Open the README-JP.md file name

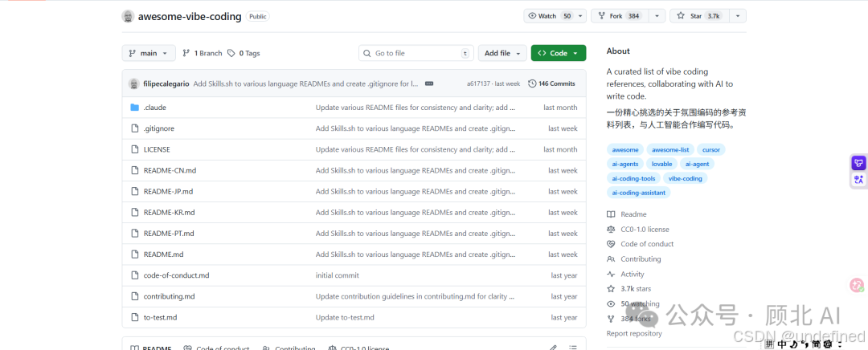point(168,191)
